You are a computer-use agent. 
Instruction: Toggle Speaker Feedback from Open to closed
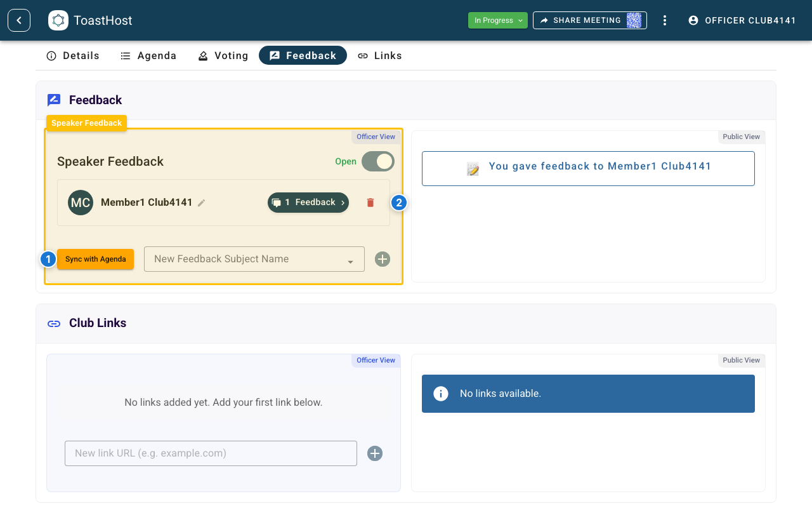click(377, 161)
